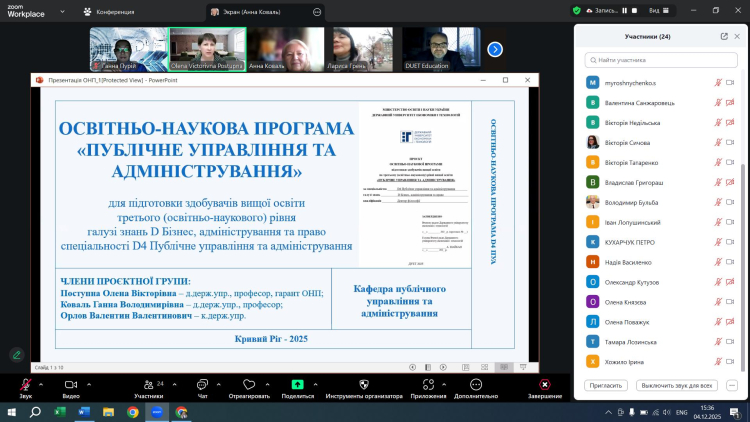This screenshot has width=750, height=422.
Task: Toggle the Участники panel in the toolbar
Action: pyautogui.click(x=148, y=385)
